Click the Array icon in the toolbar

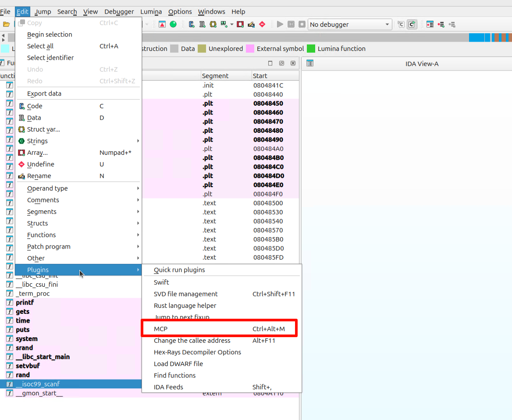pos(240,25)
